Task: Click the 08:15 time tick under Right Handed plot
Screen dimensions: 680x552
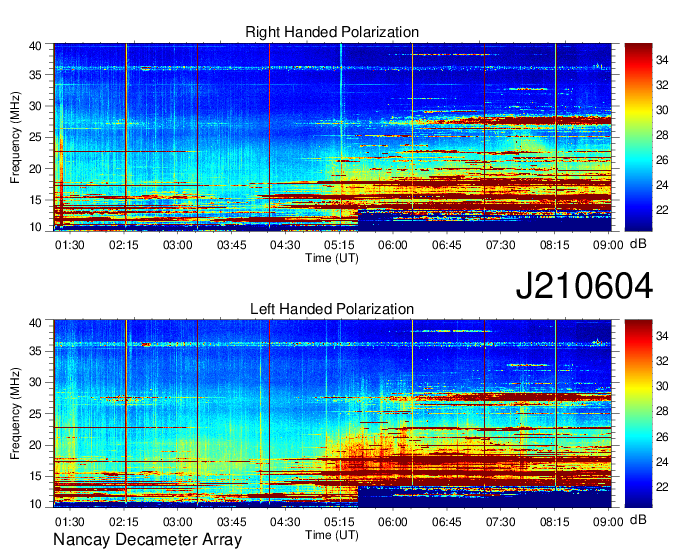Action: 554,245
